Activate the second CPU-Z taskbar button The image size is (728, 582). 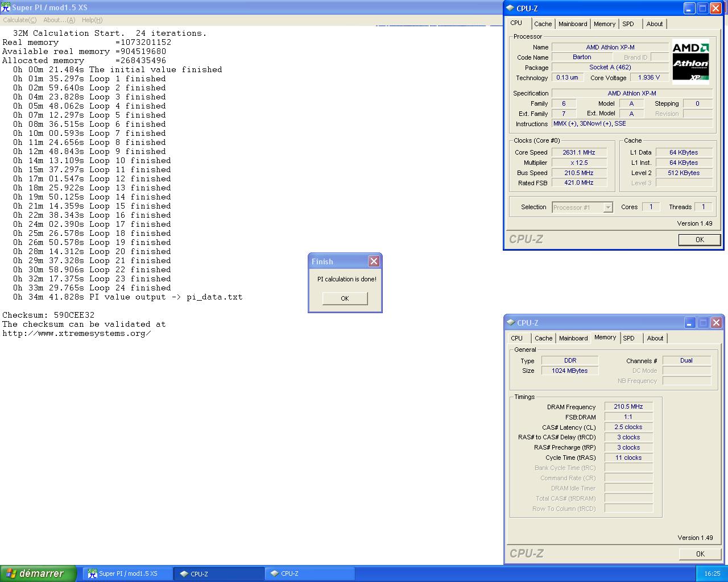309,573
